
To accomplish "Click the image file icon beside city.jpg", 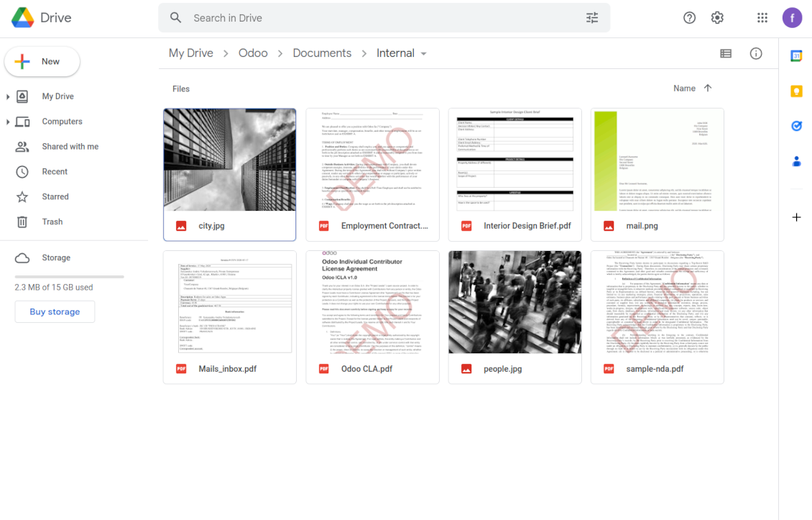I will [181, 226].
